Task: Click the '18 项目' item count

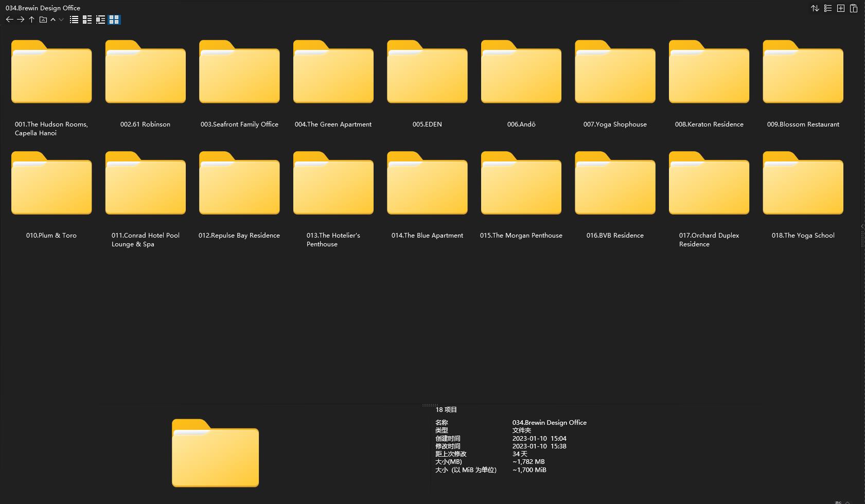Action: click(x=446, y=409)
